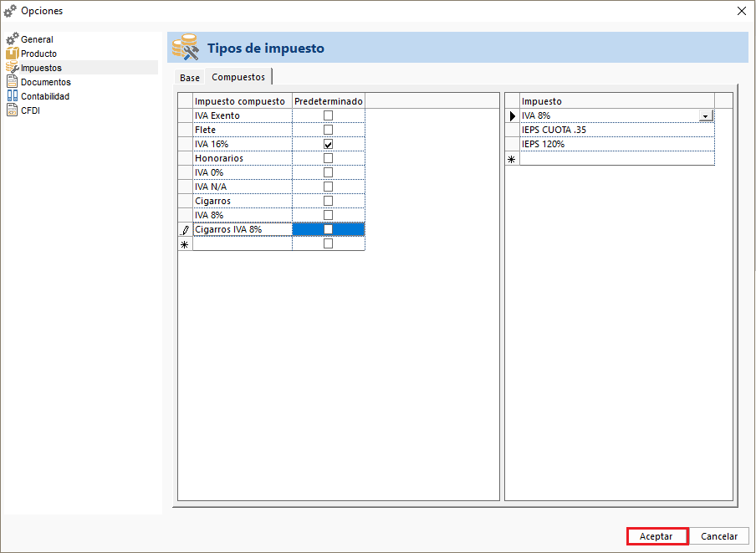Viewport: 756px width, 553px height.
Task: Click the Documentos page icon
Action: tap(12, 82)
